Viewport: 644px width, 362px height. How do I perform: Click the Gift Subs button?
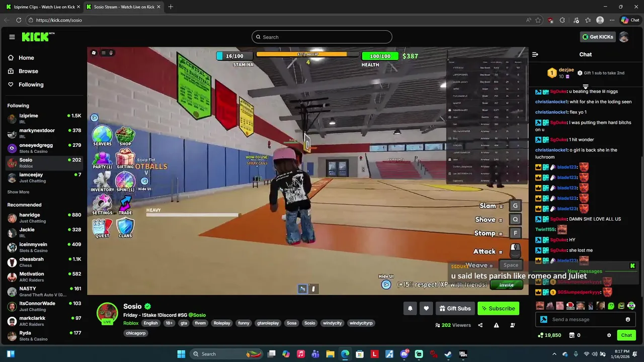(x=455, y=308)
